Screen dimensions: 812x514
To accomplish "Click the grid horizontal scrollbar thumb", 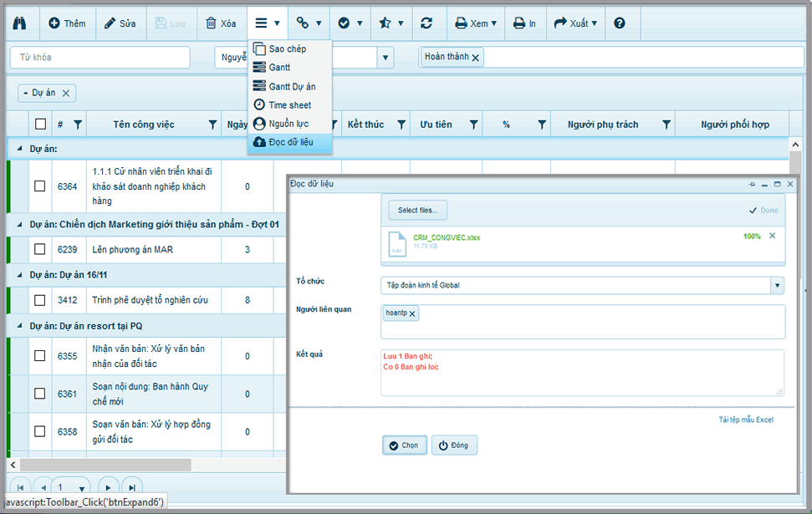I will point(105,465).
